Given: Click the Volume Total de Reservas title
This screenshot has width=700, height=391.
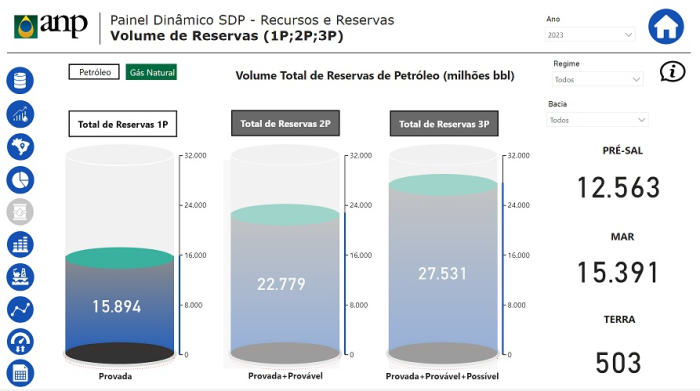Looking at the screenshot, I should (375, 75).
